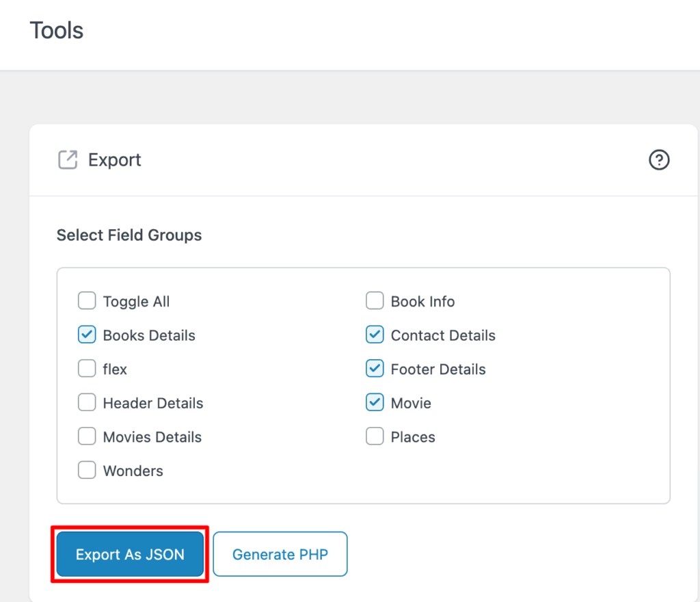Click the Generate PHP button
The height and width of the screenshot is (602, 700).
(x=280, y=554)
